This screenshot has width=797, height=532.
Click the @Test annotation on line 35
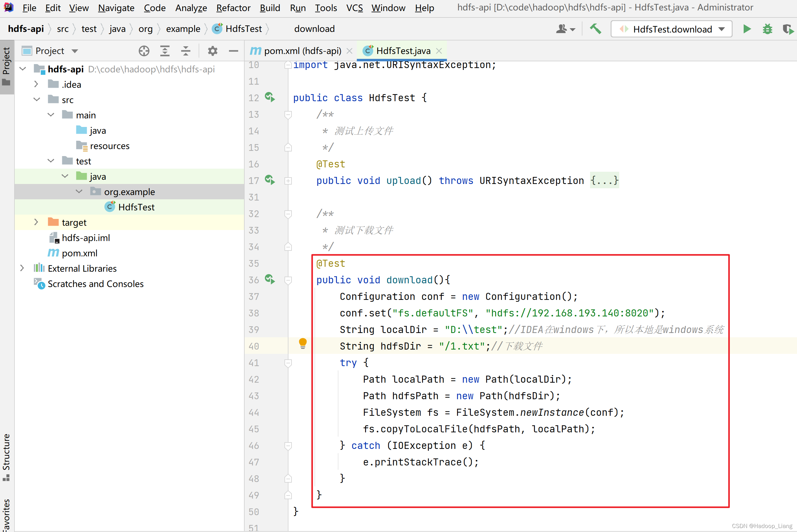[331, 263]
